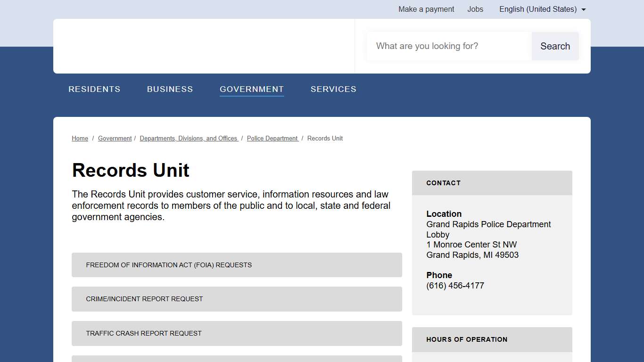The image size is (644, 362).
Task: Open the Make a payment link
Action: point(426,9)
